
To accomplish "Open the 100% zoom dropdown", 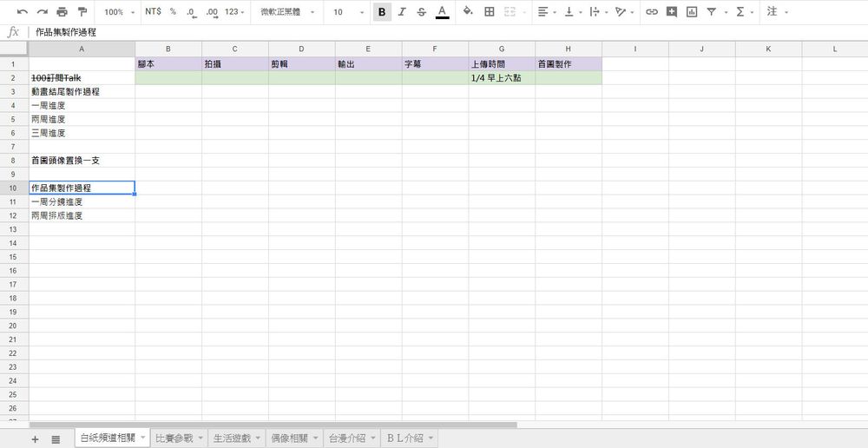I will tap(119, 12).
